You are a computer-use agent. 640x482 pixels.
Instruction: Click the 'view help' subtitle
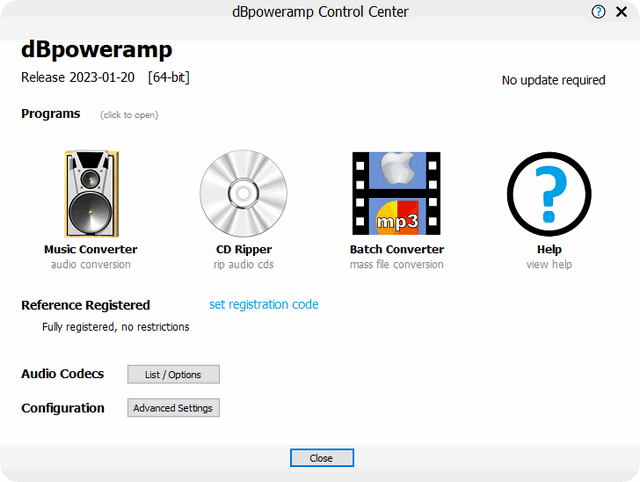[549, 264]
